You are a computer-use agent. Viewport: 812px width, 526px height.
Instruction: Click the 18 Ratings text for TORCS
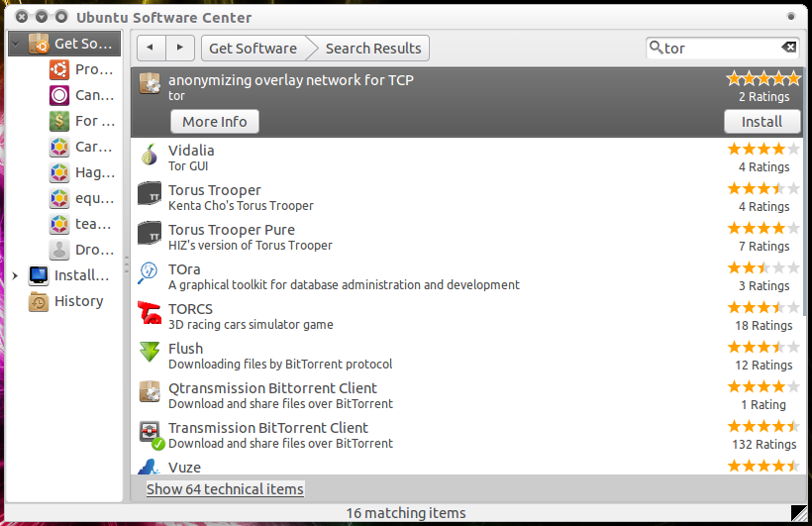pyautogui.click(x=763, y=326)
